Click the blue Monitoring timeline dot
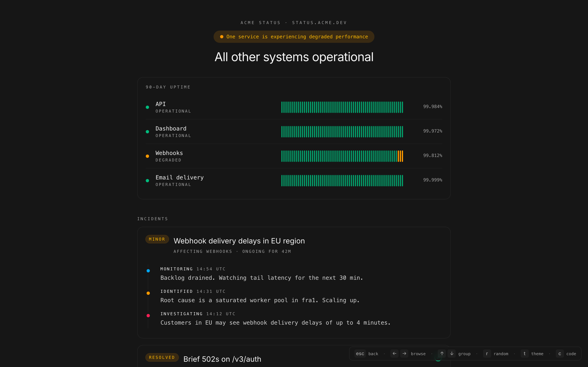This screenshot has width=588, height=367. [148, 271]
